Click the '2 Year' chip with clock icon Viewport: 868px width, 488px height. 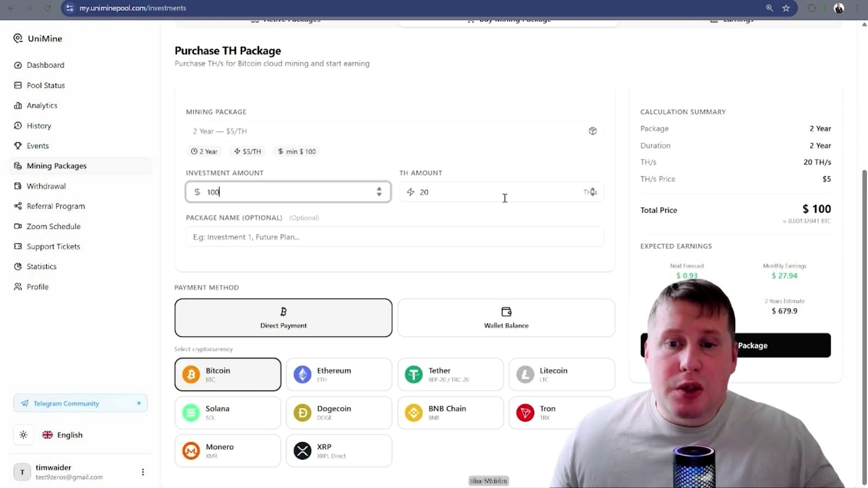tap(204, 151)
